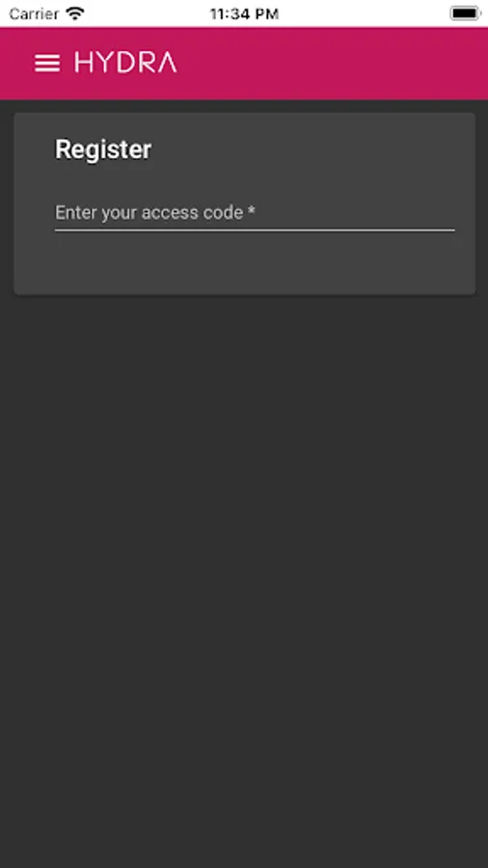The height and width of the screenshot is (868, 488).
Task: Click the required asterisk after access code
Action: coord(252,211)
